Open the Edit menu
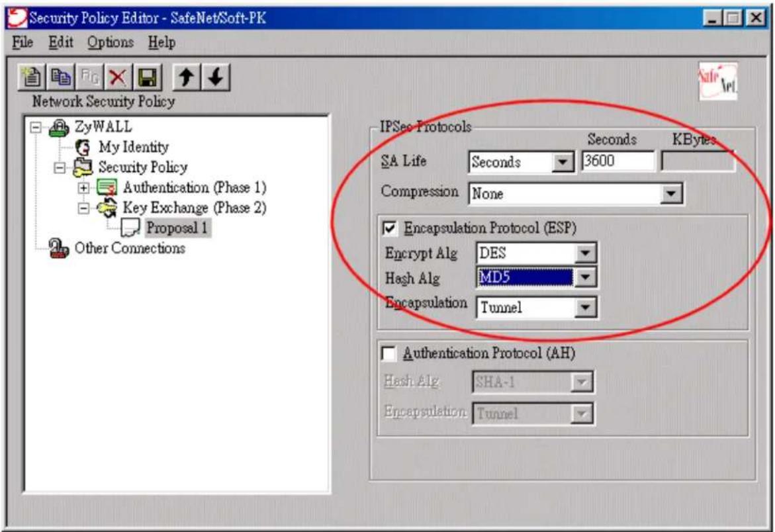Viewport: 775px width, 532px height. tap(61, 42)
